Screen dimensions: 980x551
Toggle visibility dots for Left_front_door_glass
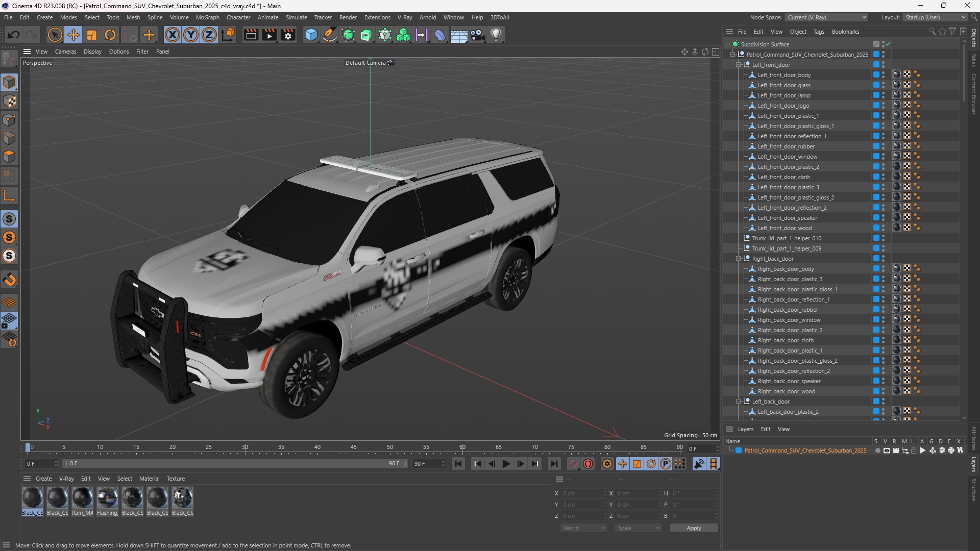pyautogui.click(x=884, y=85)
